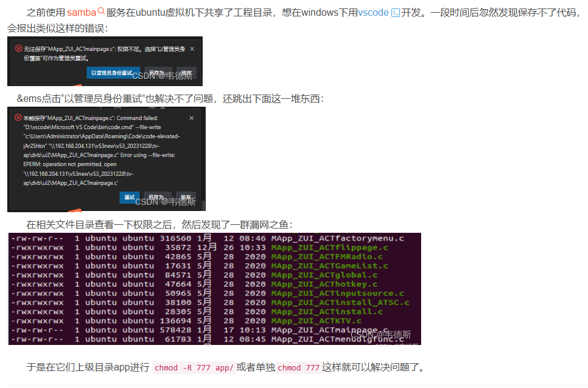Click the EPERM: operation not permitted line
The image size is (588, 388).
(x=70, y=164)
